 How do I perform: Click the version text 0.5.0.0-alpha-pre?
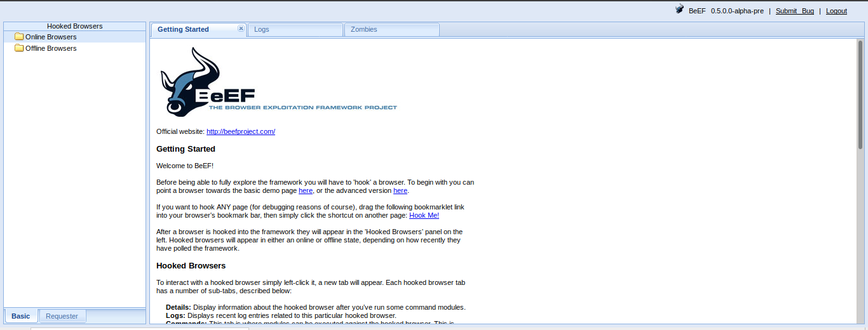point(737,11)
